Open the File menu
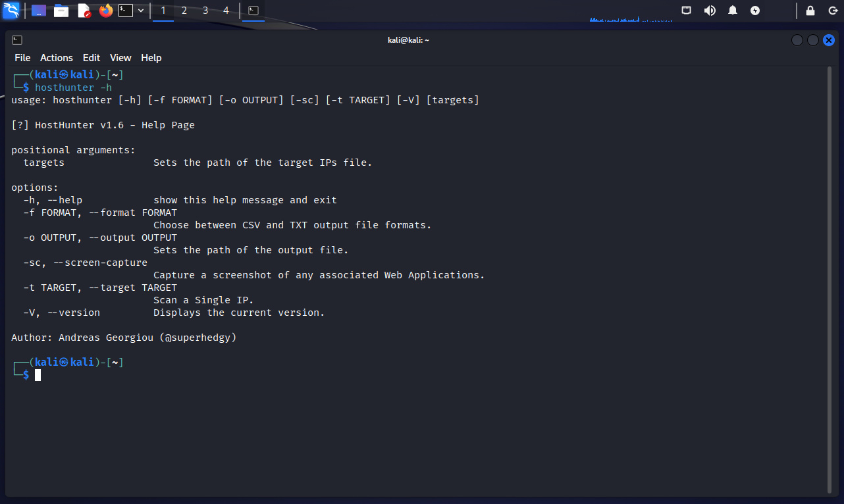 22,58
